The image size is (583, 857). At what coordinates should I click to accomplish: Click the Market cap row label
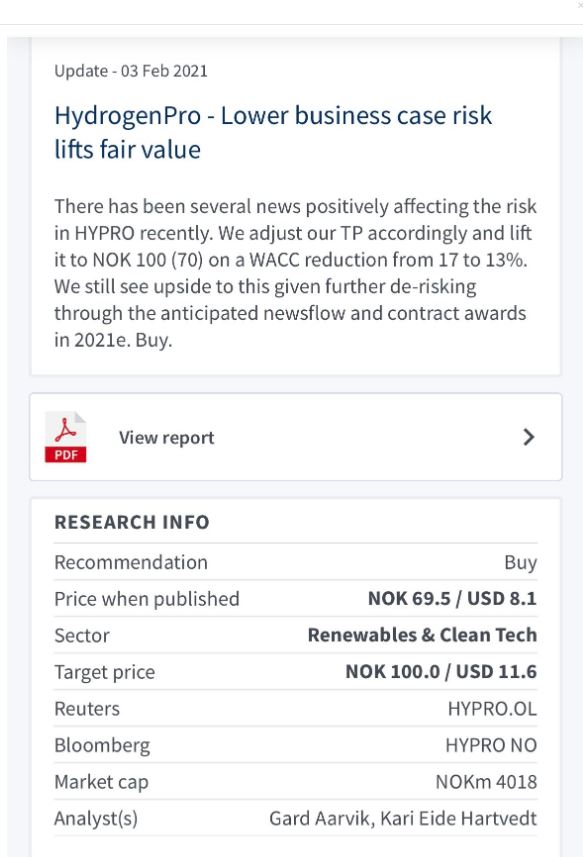(x=101, y=782)
